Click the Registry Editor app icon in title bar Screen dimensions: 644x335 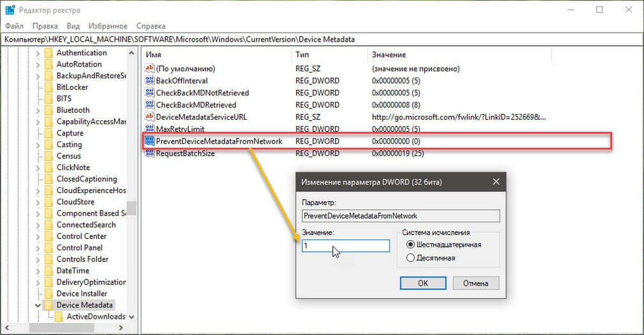coord(10,10)
